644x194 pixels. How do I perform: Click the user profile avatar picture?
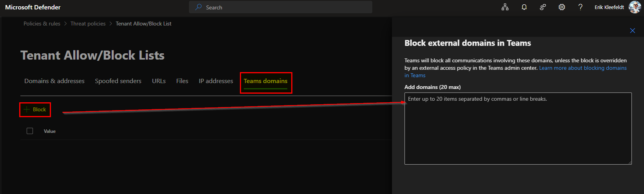coord(635,7)
